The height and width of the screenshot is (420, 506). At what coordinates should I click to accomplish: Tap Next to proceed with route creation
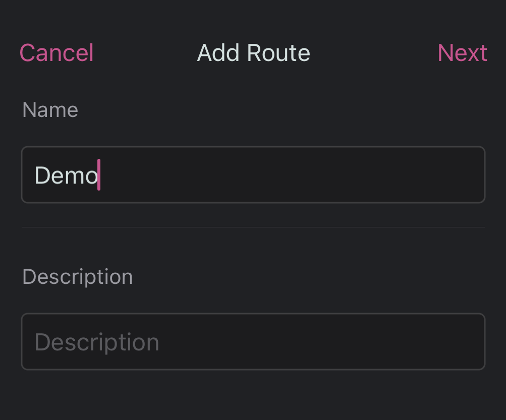[462, 52]
